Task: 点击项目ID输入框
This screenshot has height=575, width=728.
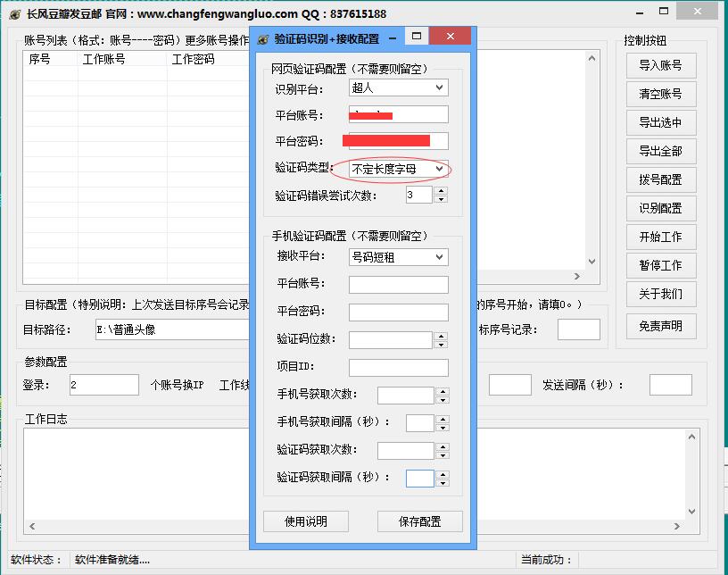Action: 397,367
